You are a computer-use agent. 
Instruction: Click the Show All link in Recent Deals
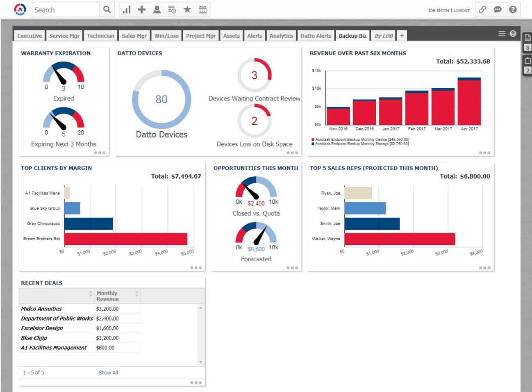(x=108, y=372)
